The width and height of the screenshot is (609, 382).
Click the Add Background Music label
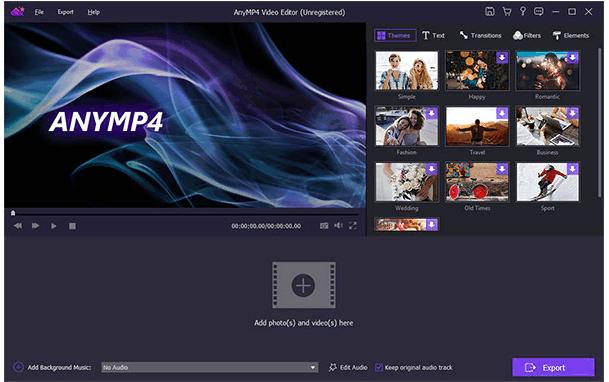coord(59,367)
